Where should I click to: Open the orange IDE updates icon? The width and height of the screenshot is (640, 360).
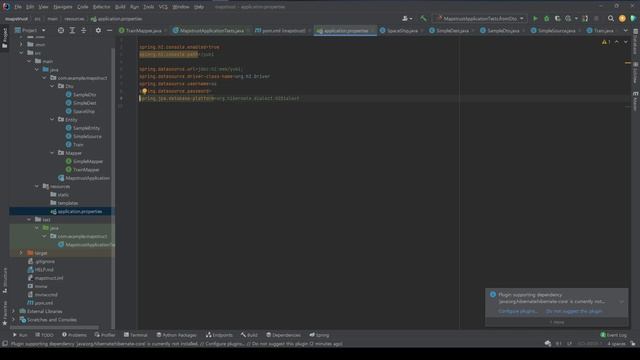tap(622, 18)
